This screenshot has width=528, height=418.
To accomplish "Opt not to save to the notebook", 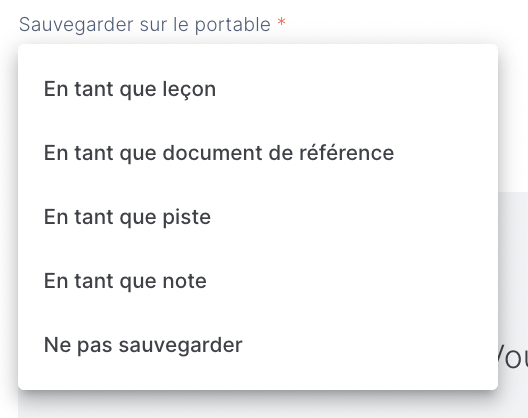I will 258,345.
